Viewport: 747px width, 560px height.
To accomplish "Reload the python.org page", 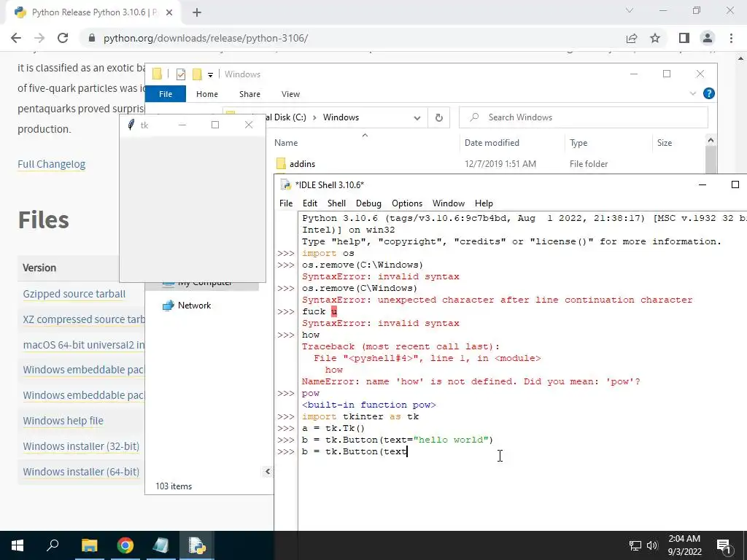I will (x=63, y=38).
